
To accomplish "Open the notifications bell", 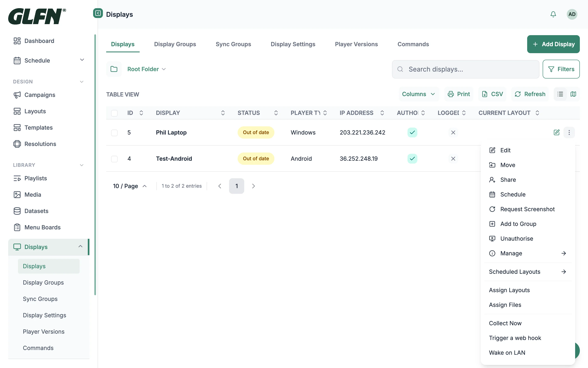I will point(553,14).
